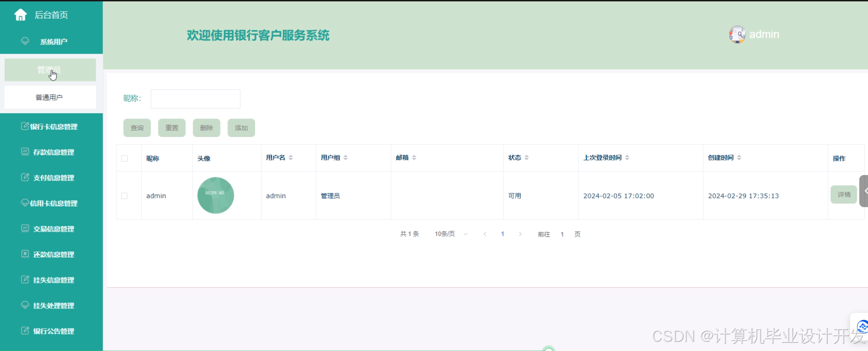Sort by 用户名 column arrows
This screenshot has height=351, width=868.
pyautogui.click(x=290, y=158)
